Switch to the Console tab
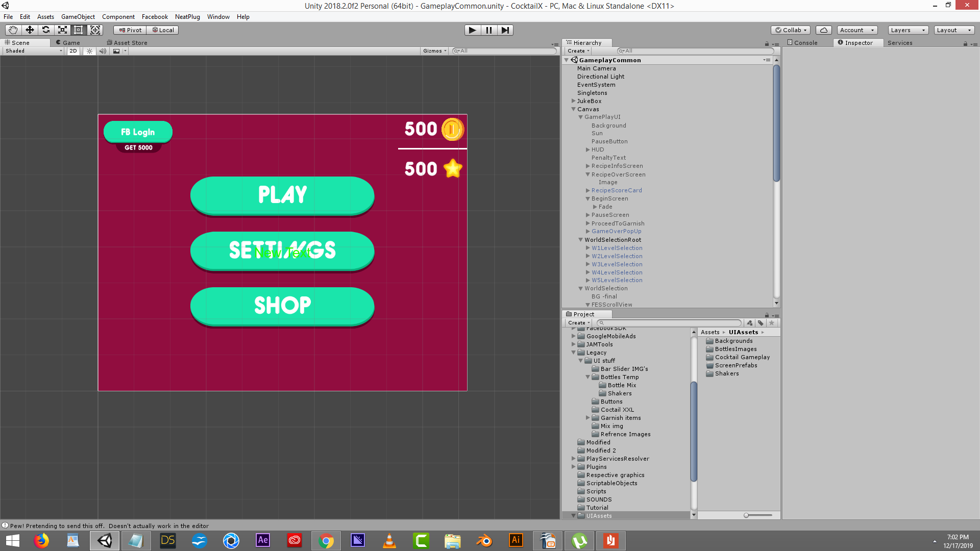Image resolution: width=980 pixels, height=551 pixels. pos(802,43)
